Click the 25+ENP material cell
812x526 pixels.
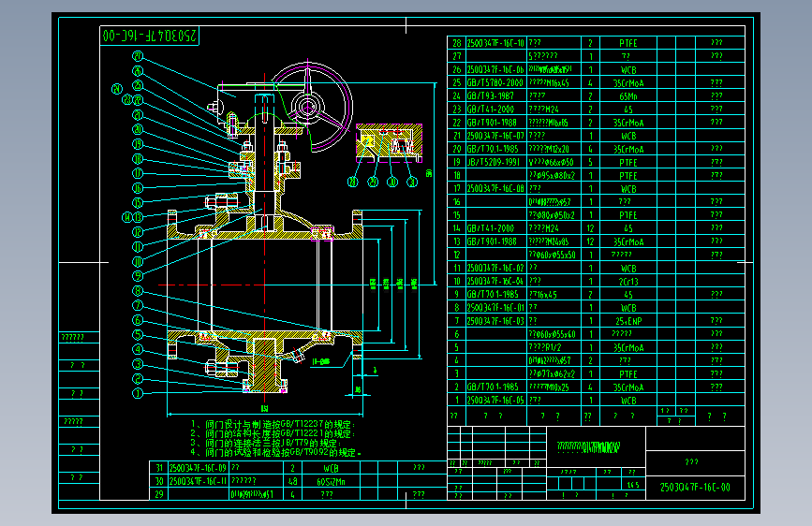(x=628, y=322)
